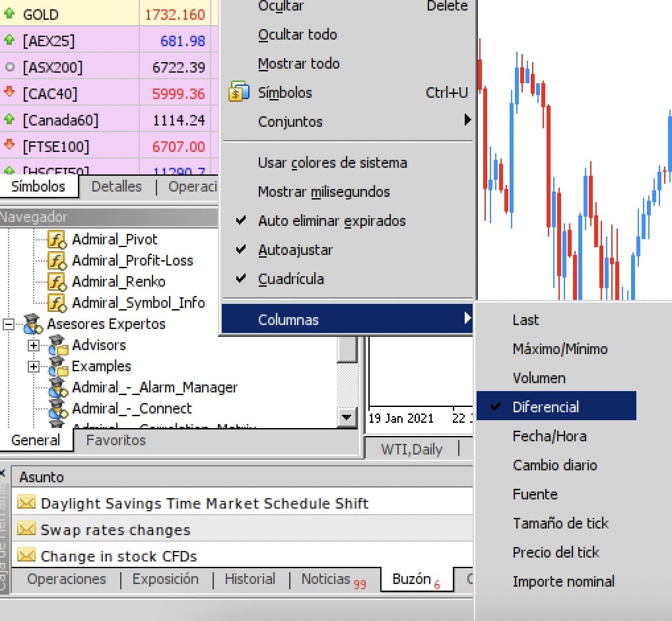Expand the Examples folder node

click(34, 367)
